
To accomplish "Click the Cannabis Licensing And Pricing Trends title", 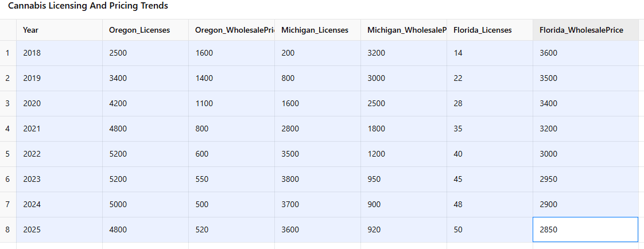I will tap(88, 6).
